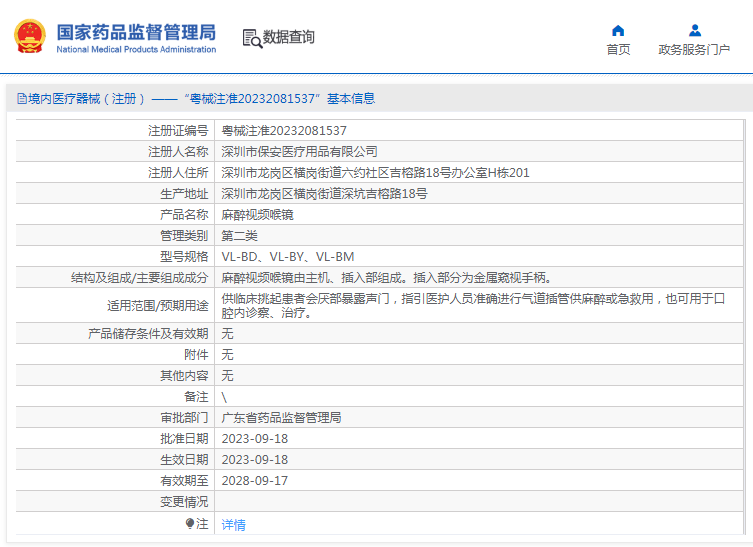The height and width of the screenshot is (547, 753).
Task: Select 无 in the 附件 row
Action: (x=227, y=354)
